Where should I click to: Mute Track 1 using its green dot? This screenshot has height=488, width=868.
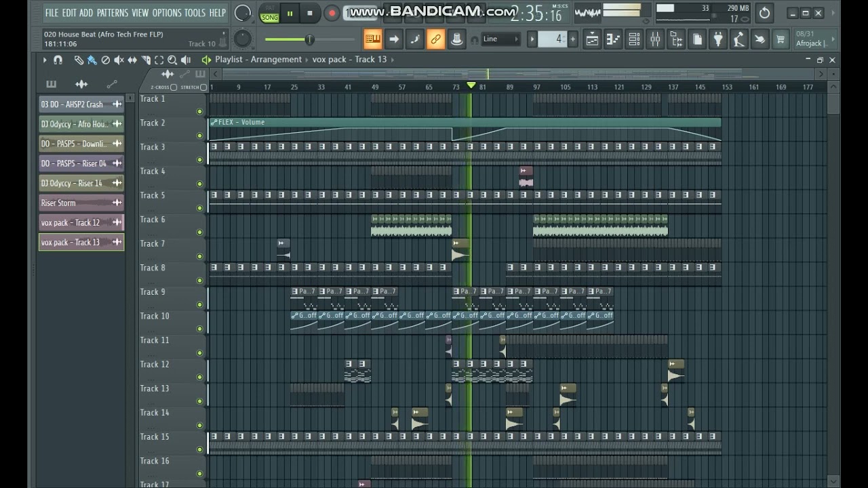click(x=199, y=111)
